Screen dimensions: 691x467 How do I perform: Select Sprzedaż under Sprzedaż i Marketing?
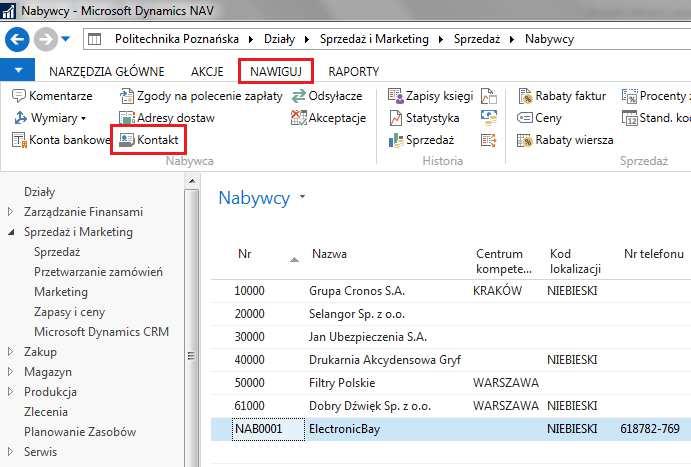57,252
